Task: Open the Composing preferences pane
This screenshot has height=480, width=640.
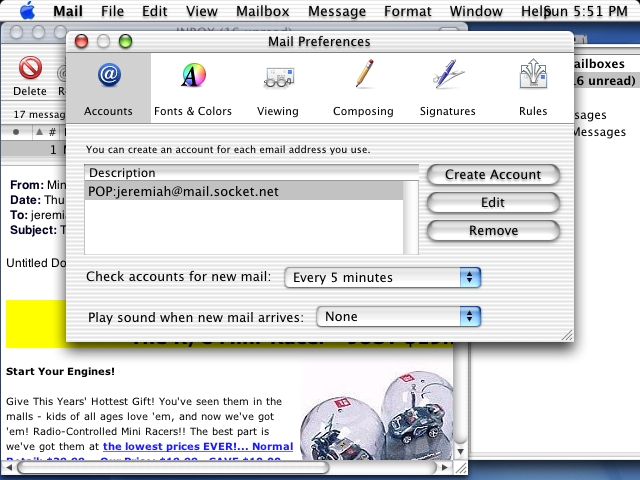Action: tap(363, 88)
